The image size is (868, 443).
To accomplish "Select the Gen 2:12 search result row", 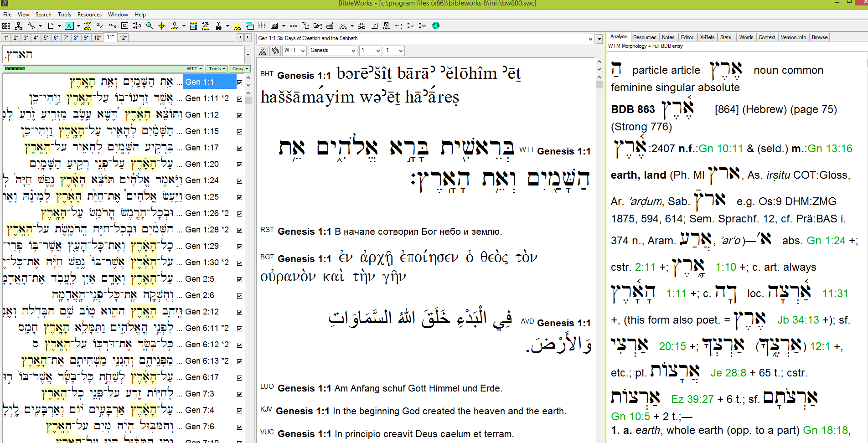I will coord(119,312).
